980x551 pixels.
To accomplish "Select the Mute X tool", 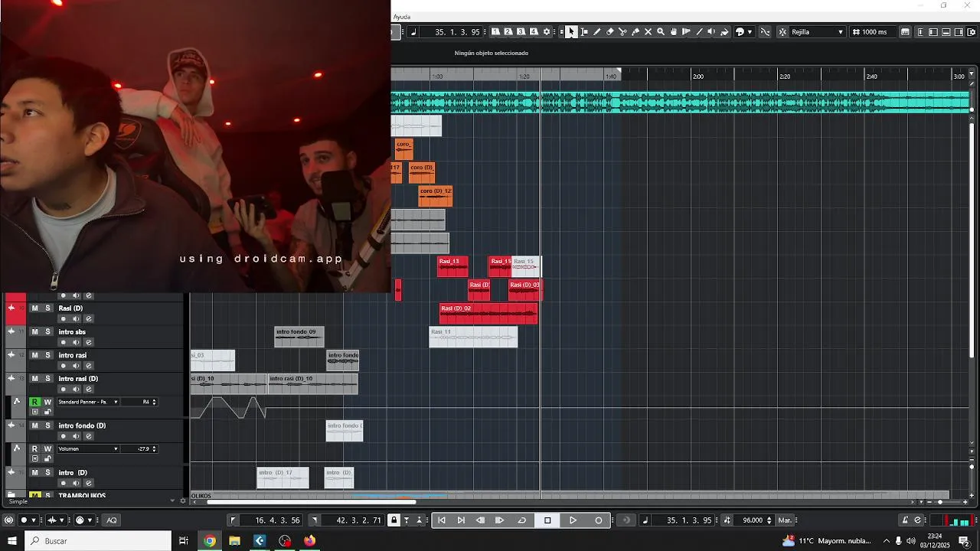I will tap(648, 31).
